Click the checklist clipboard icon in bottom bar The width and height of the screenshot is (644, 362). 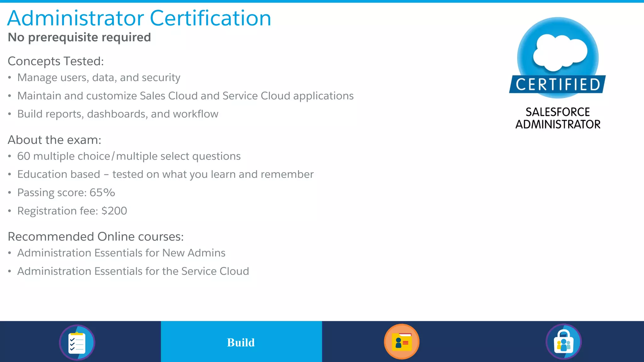click(x=77, y=343)
